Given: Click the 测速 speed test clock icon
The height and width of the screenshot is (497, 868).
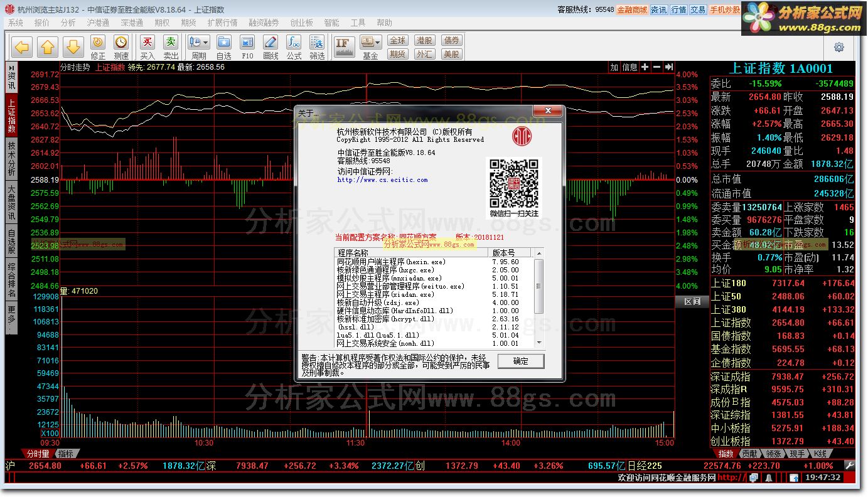Looking at the screenshot, I should (121, 48).
